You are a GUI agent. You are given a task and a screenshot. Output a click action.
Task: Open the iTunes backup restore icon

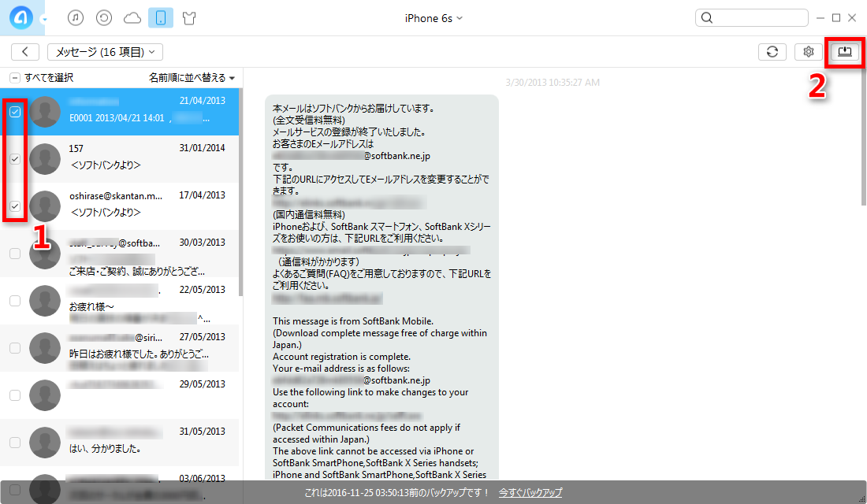pos(104,18)
